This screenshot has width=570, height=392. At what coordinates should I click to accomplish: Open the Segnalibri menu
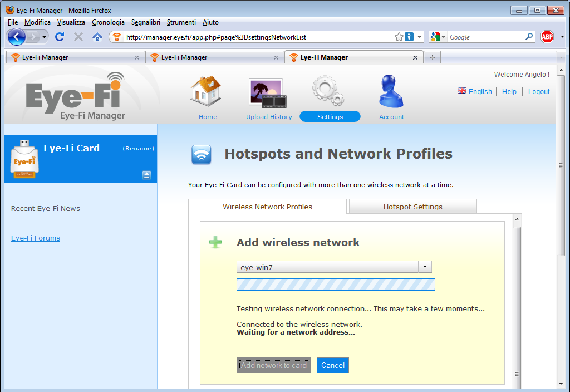pyautogui.click(x=146, y=22)
